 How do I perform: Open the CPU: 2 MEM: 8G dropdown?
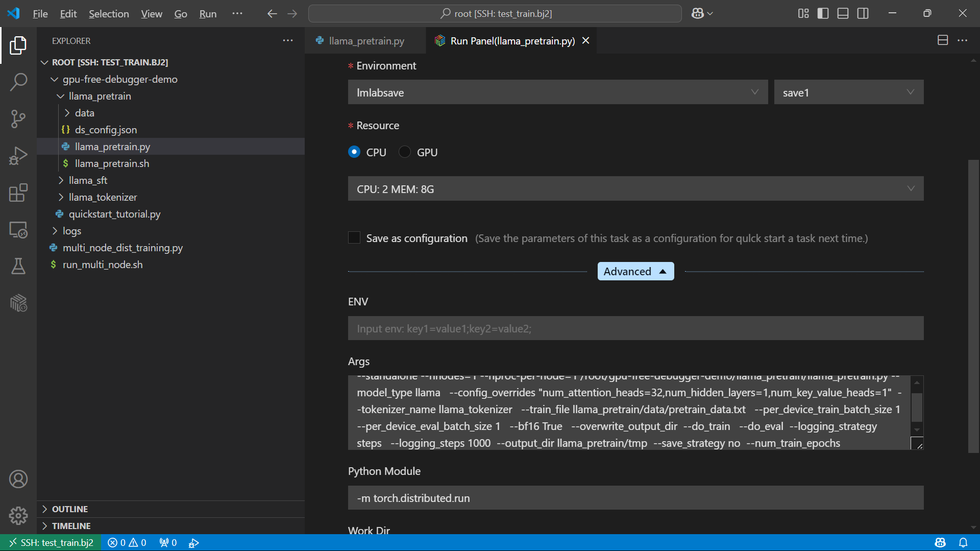click(x=635, y=189)
